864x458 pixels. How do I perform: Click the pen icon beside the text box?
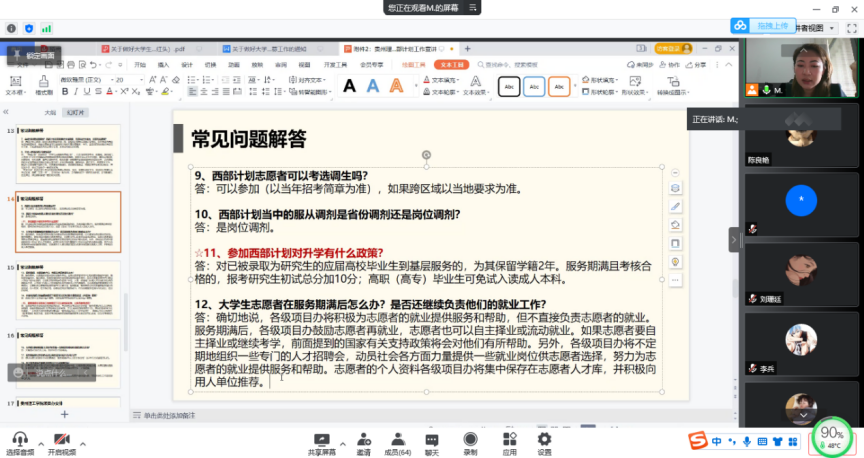click(x=675, y=206)
